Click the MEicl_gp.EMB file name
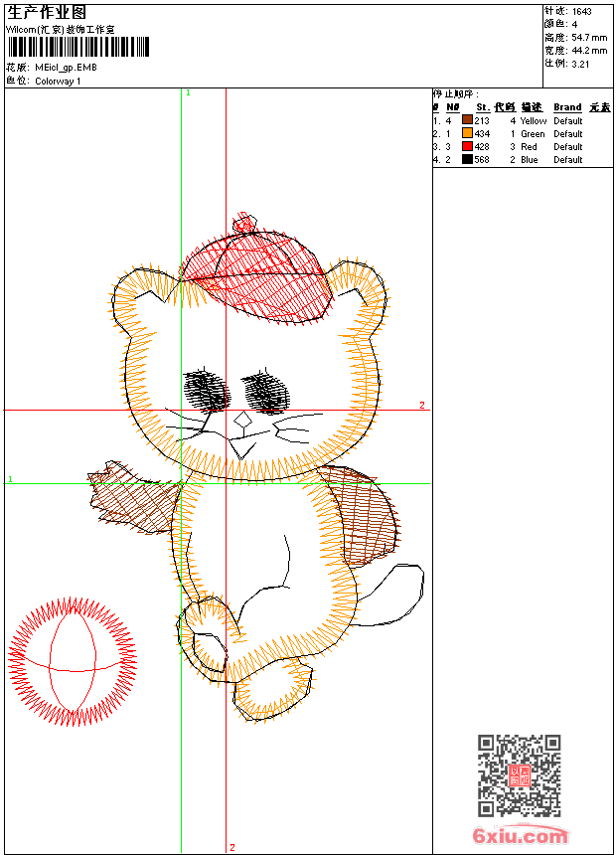Image resolution: width=616 pixels, height=855 pixels. (x=66, y=68)
